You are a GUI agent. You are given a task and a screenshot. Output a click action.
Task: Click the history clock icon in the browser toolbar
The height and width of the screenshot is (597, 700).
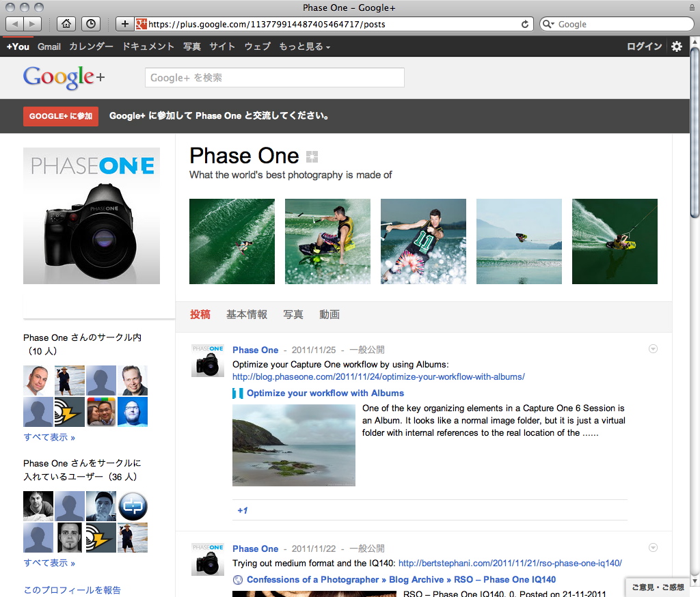pos(90,23)
